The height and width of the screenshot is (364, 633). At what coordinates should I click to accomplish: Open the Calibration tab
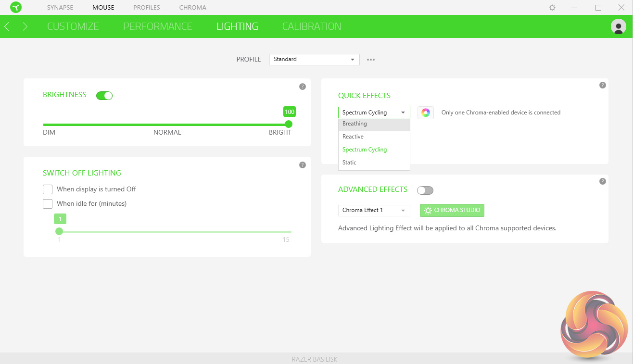click(312, 26)
